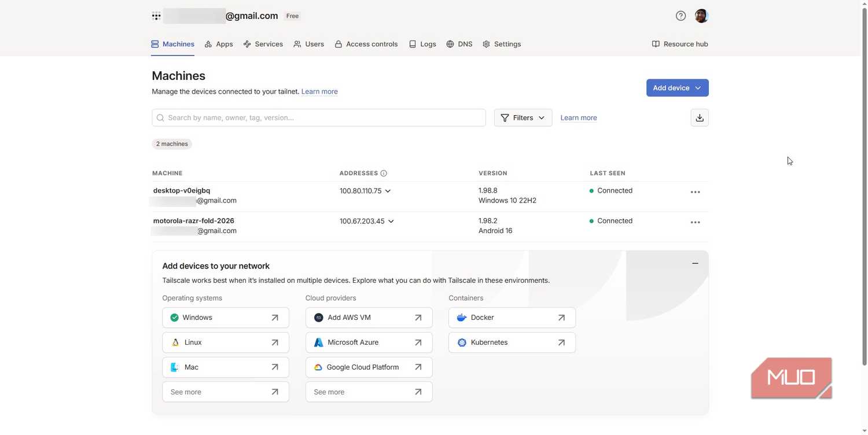The image size is (868, 435).
Task: Click the 2 machines count badge
Action: pos(172,143)
